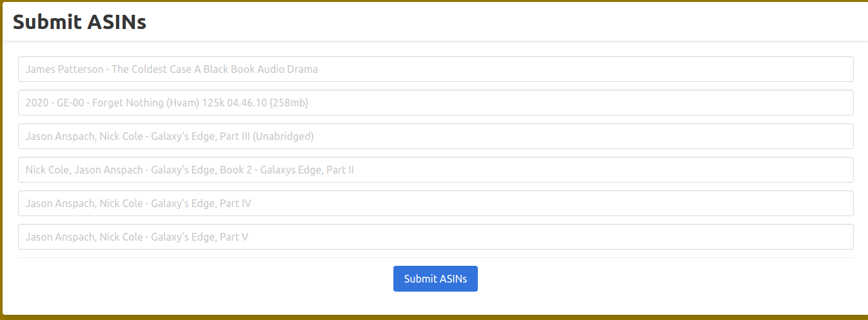This screenshot has width=868, height=320.
Task: Activate the text box ending in Part IV
Action: [436, 203]
